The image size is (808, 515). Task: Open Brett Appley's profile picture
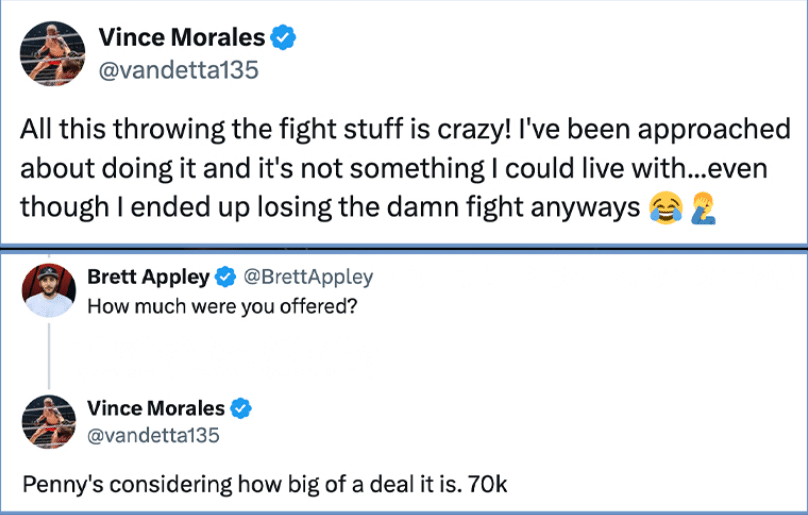pos(49,290)
